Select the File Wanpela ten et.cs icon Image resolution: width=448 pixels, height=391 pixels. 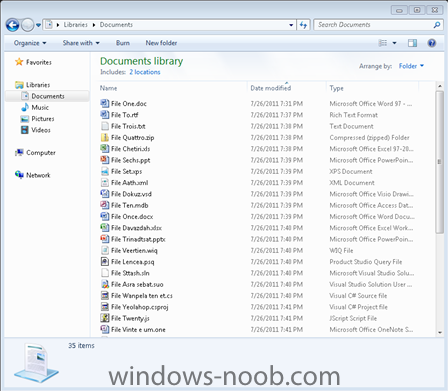point(105,296)
